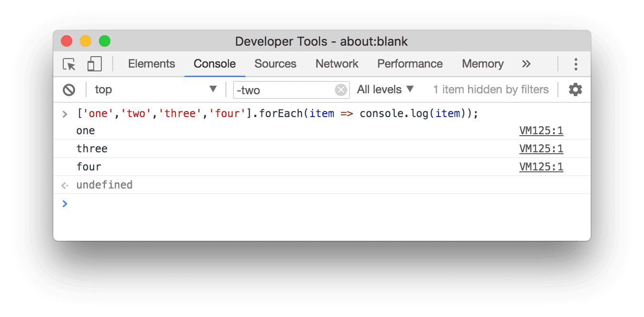Open VM125:1 link beside 'three'
The height and width of the screenshot is (317, 644).
[x=541, y=149]
